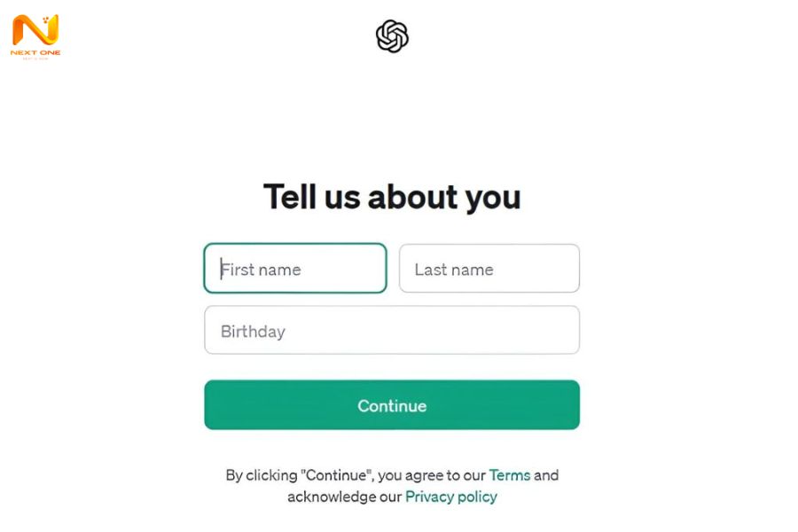This screenshot has height=532, width=798.
Task: Click the "acknowledge our" text before Privacy policy
Action: [x=344, y=497]
